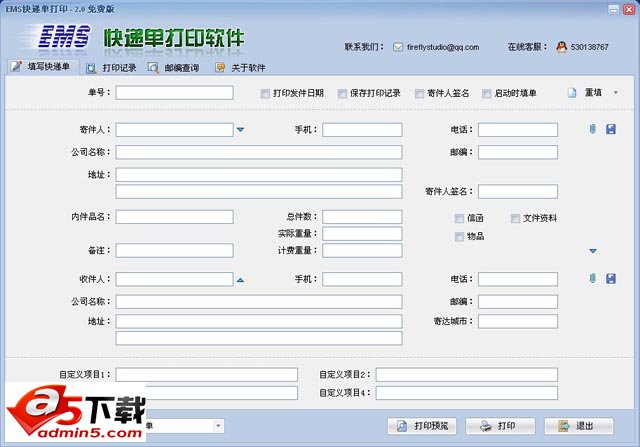Click the email envelope icon near fireflystudio@qq.com

point(398,47)
